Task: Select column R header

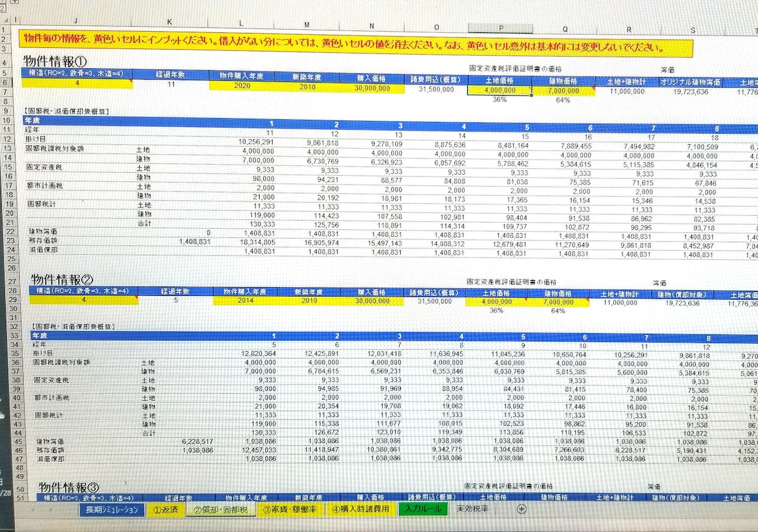Action: 629,29
